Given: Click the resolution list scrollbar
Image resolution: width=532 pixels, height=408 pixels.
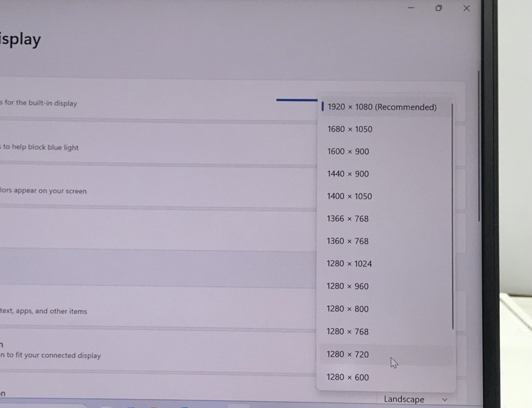Looking at the screenshot, I should coord(453,216).
